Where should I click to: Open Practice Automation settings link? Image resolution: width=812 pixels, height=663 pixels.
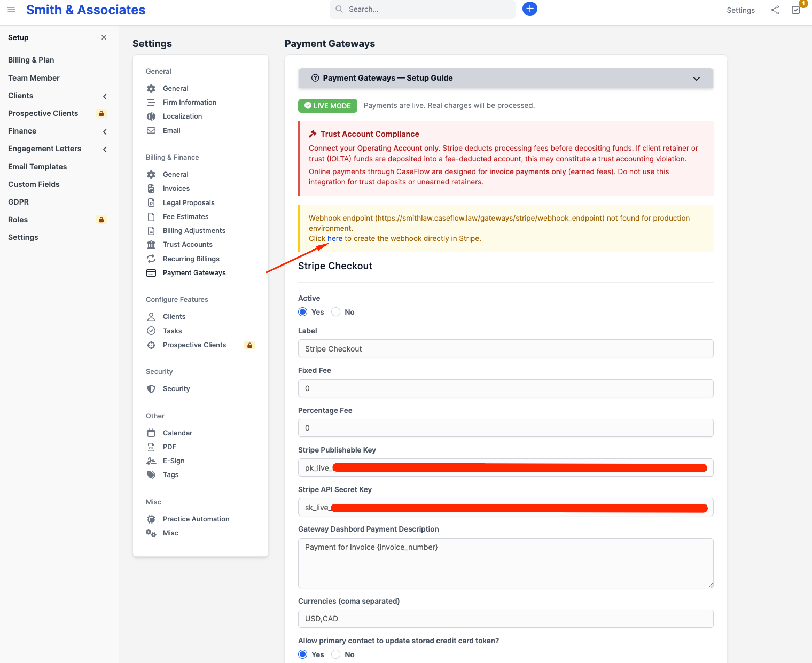coord(196,519)
